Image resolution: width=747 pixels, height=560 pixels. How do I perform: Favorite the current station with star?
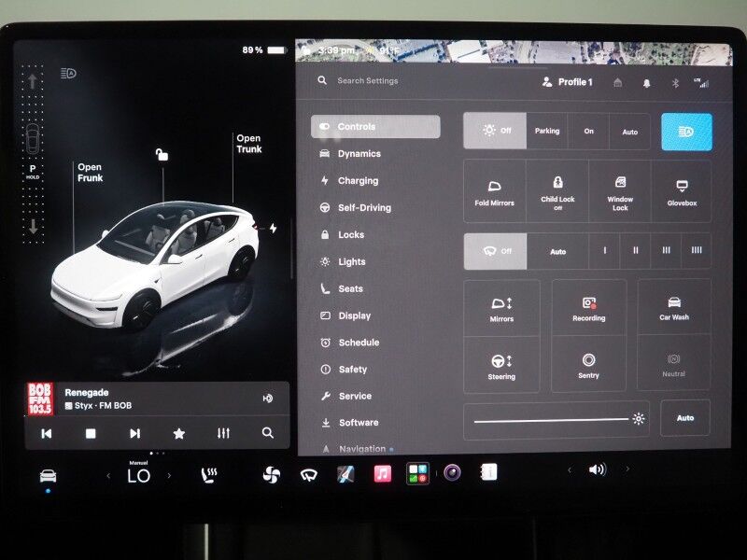[179, 433]
